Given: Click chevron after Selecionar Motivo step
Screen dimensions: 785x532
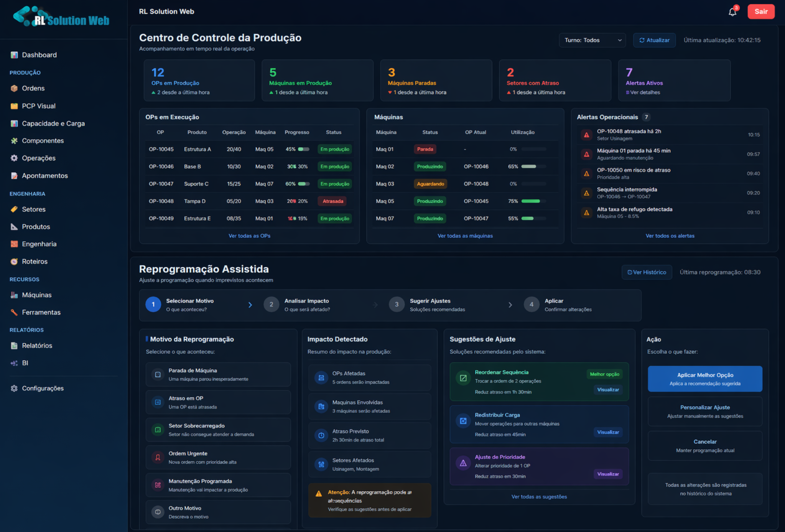Looking at the screenshot, I should tap(250, 305).
